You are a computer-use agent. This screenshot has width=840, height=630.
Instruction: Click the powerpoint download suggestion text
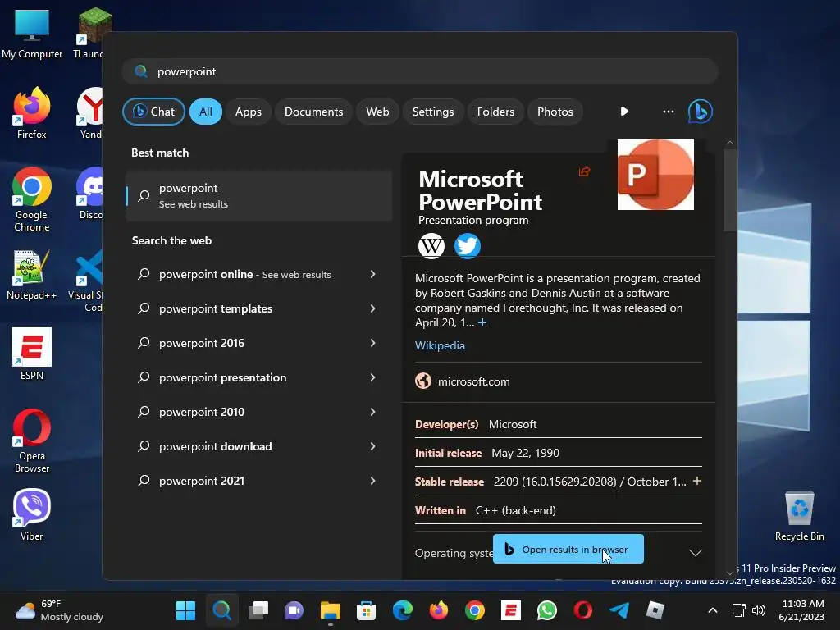click(x=216, y=446)
